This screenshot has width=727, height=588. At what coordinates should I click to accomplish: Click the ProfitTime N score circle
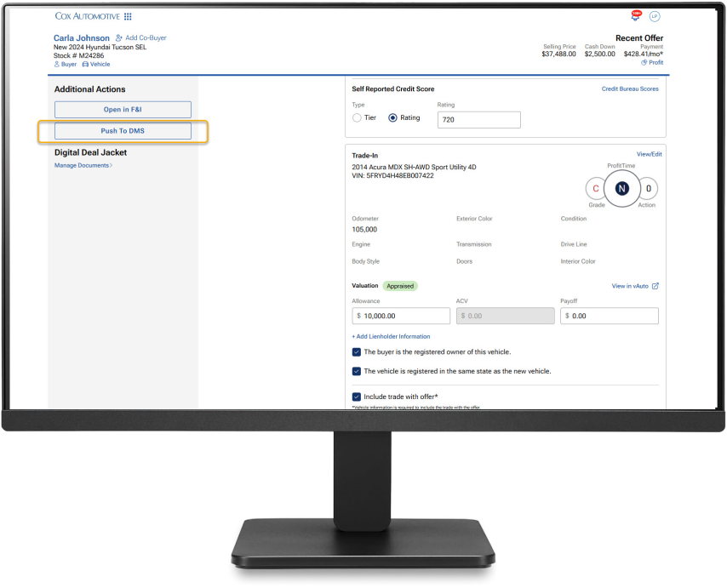point(621,188)
